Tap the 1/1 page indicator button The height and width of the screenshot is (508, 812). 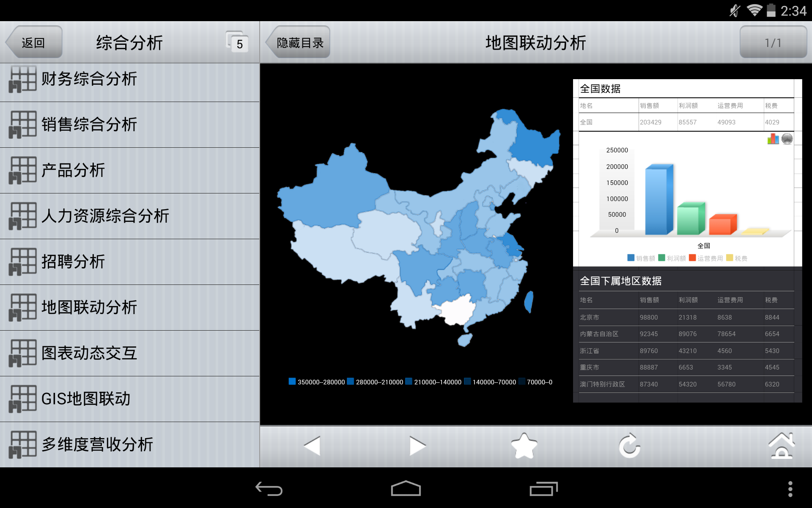pos(773,42)
